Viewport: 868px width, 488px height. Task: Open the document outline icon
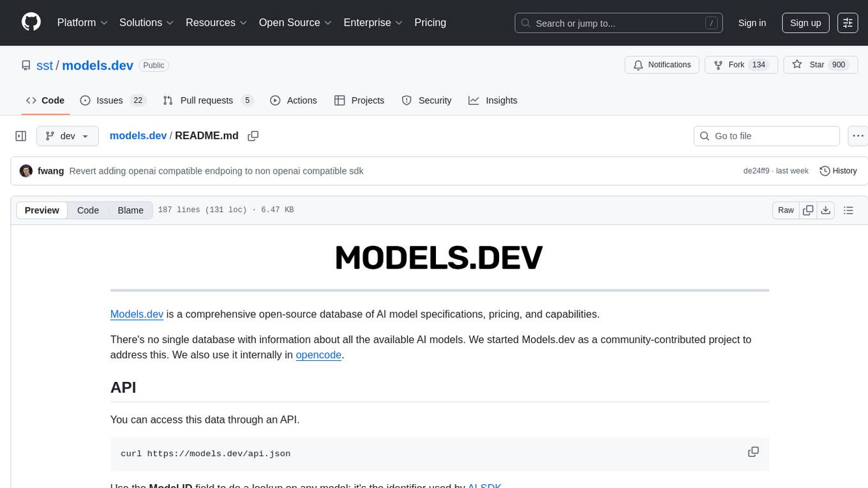coord(848,210)
